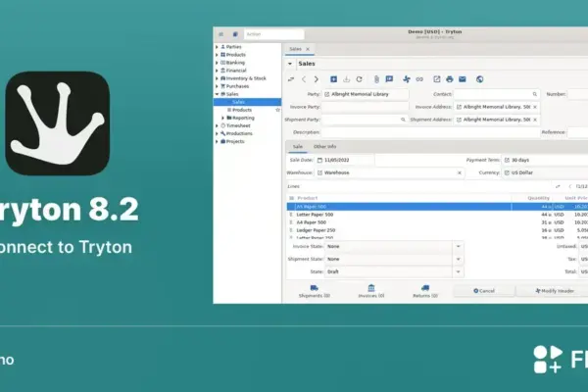Expand the Inventory & Stock node
This screenshot has height=392, width=588.
[x=217, y=78]
